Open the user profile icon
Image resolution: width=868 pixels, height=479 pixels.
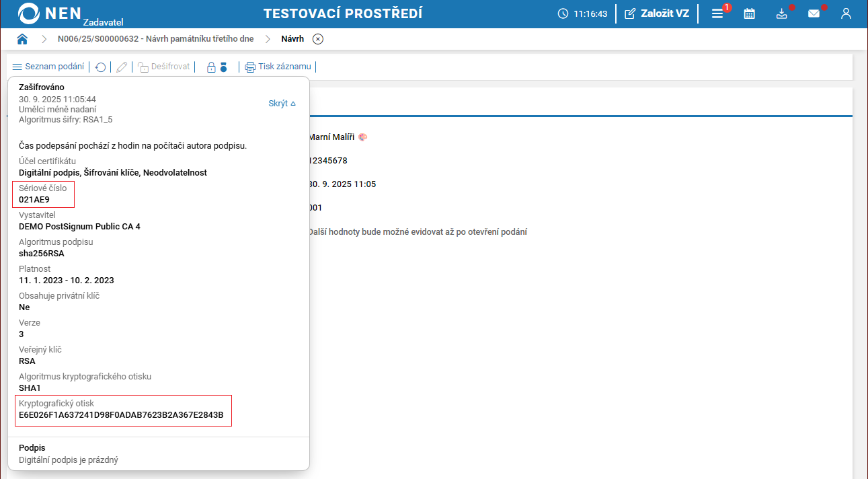846,13
